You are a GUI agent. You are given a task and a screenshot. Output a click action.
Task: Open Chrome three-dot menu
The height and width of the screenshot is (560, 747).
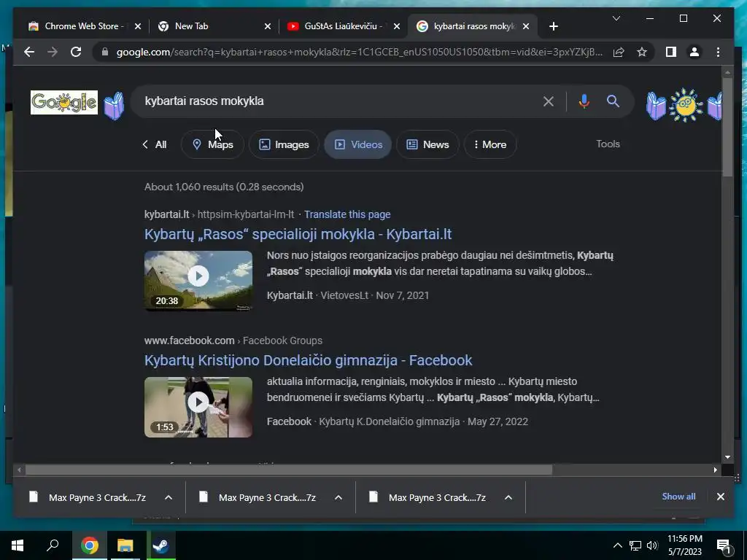coord(718,52)
